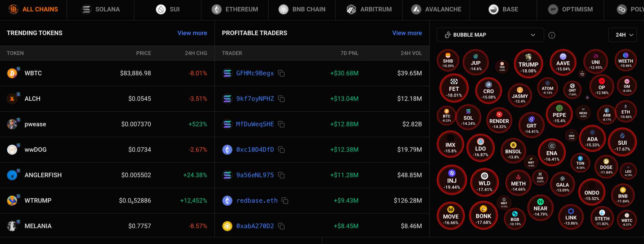
Task: Copy the redbase.eth trader address
Action: [285, 201]
